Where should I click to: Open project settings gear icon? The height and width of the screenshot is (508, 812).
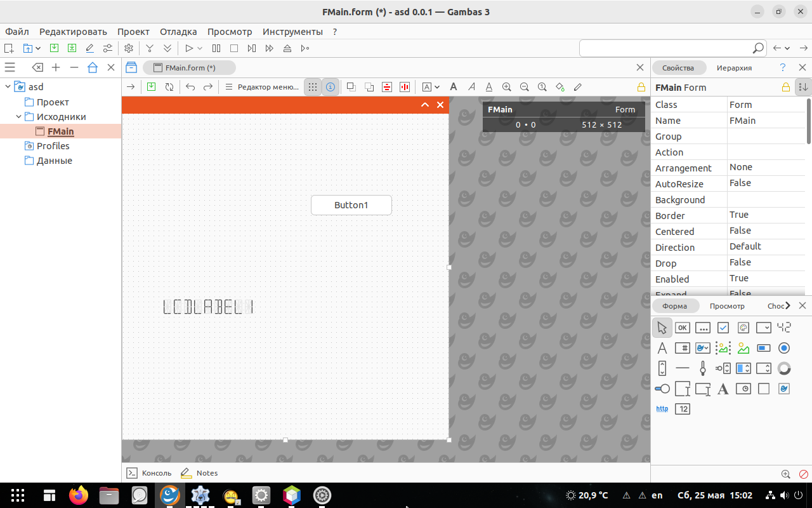[x=129, y=48]
